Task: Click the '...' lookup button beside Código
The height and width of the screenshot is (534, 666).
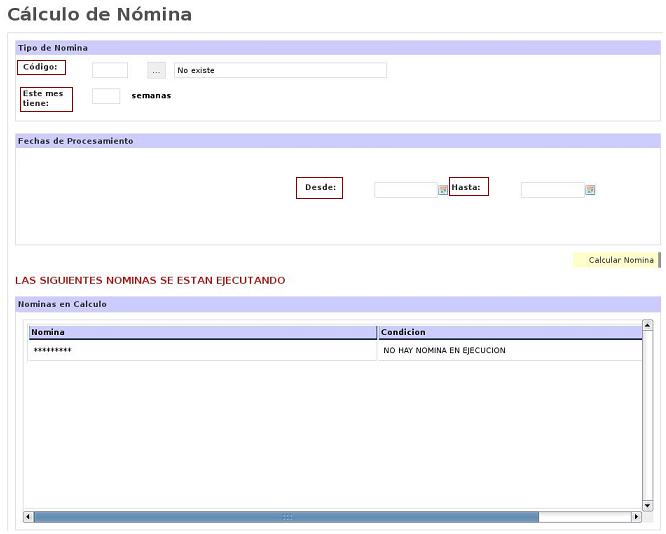Action: [156, 70]
